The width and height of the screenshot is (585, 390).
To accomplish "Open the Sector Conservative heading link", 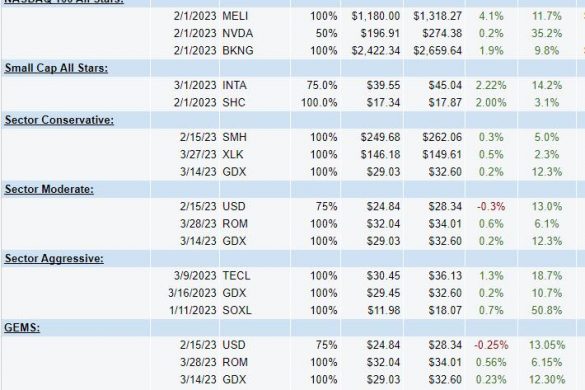I will click(59, 120).
